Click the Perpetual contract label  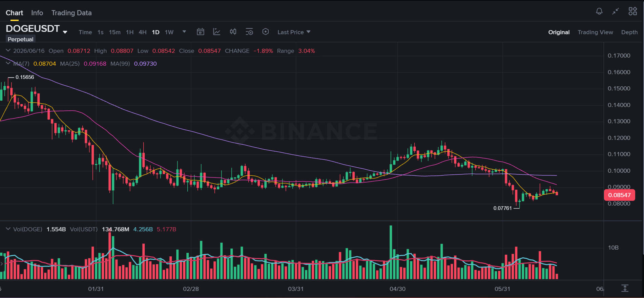coord(20,39)
